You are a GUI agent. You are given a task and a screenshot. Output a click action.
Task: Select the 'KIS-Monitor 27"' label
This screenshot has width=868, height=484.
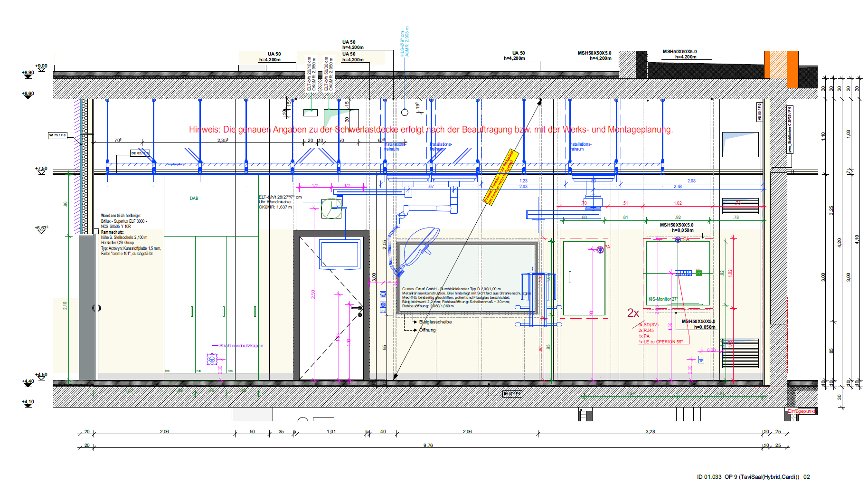[x=663, y=299]
